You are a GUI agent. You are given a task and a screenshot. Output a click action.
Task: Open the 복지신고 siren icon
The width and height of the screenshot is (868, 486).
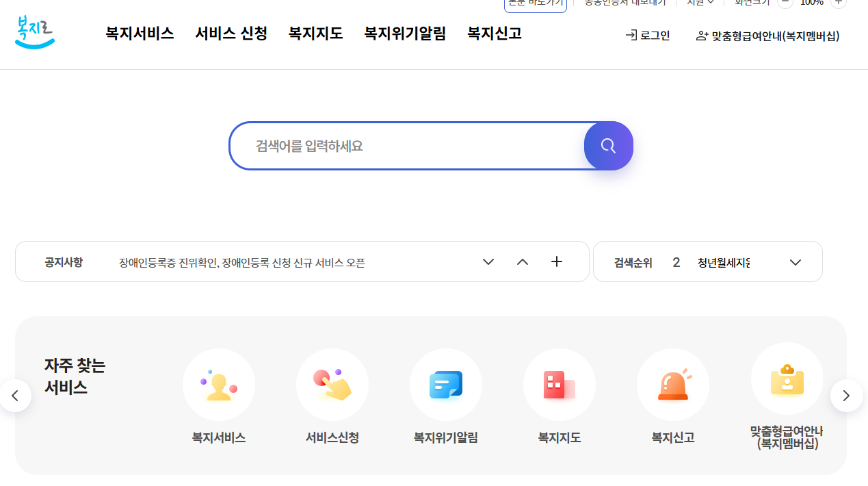[672, 384]
